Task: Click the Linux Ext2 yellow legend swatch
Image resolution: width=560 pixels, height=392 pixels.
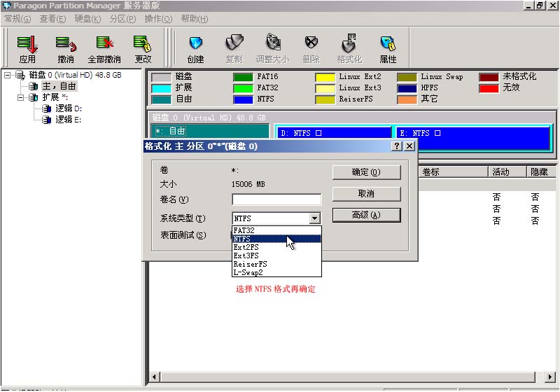Action: pyautogui.click(x=325, y=77)
